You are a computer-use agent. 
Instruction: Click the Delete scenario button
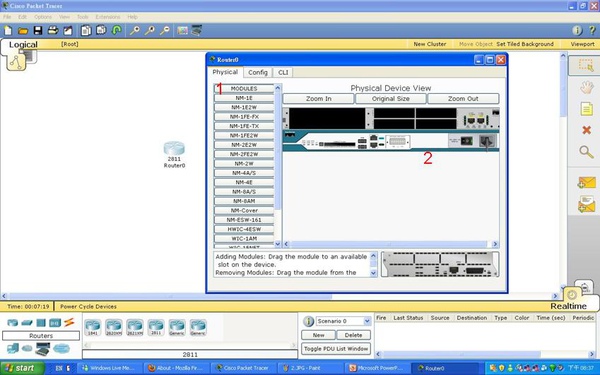click(353, 335)
